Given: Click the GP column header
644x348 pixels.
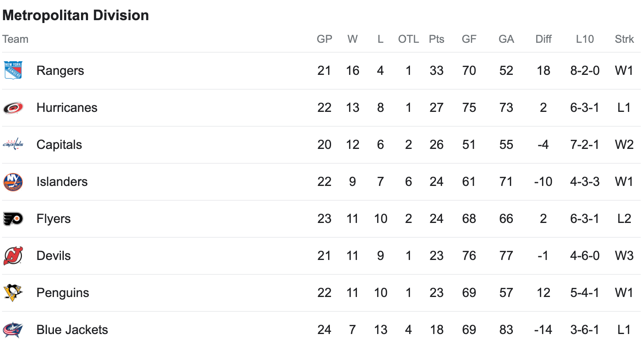Looking at the screenshot, I should 324,39.
